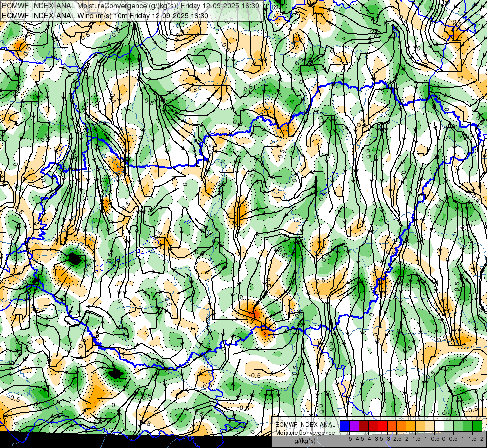
Task: Click the ECMWF-INDEX-ANAL label in the legend
Action: pos(305,425)
